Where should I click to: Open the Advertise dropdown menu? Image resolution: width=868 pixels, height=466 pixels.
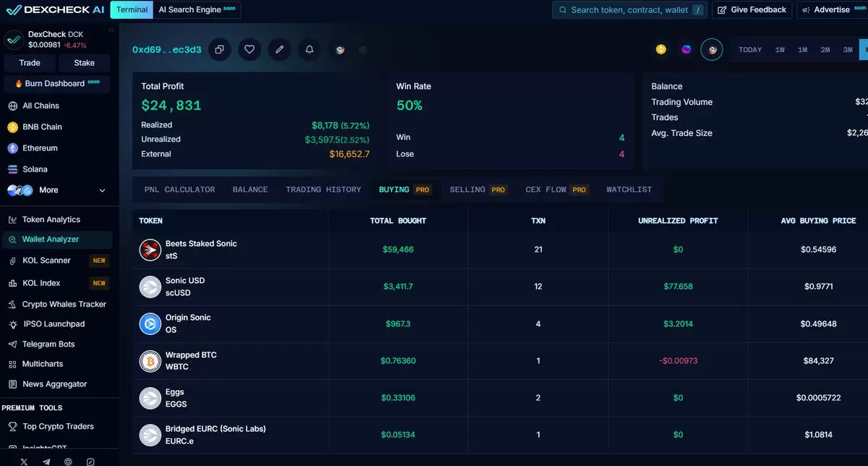[x=832, y=9]
